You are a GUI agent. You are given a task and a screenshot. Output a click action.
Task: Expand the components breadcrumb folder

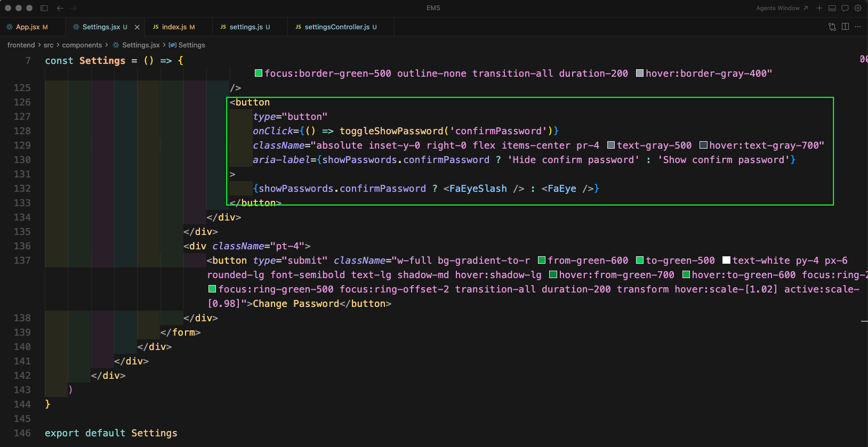82,45
